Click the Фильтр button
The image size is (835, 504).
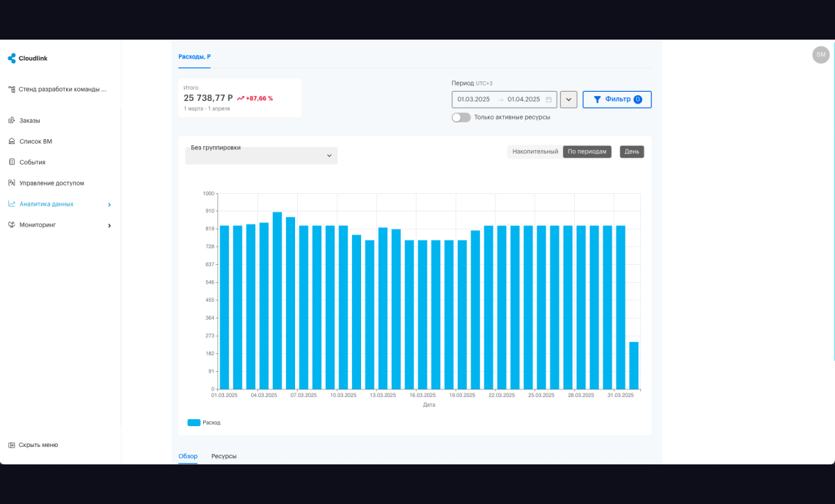click(617, 99)
